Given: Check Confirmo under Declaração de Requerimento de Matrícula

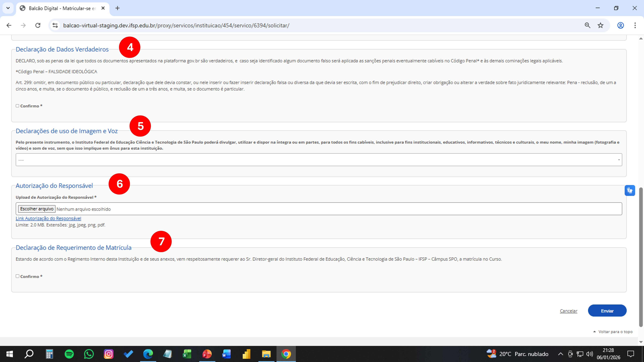Looking at the screenshot, I should (x=18, y=276).
